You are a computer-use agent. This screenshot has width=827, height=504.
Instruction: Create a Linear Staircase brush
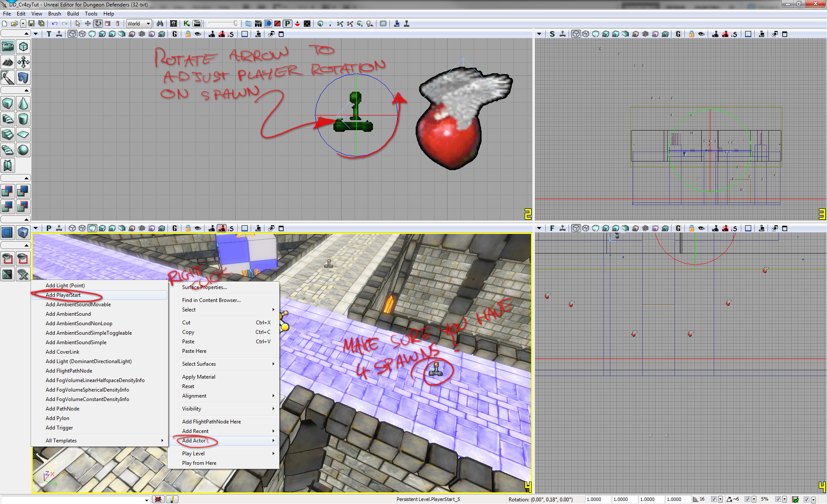[x=8, y=134]
